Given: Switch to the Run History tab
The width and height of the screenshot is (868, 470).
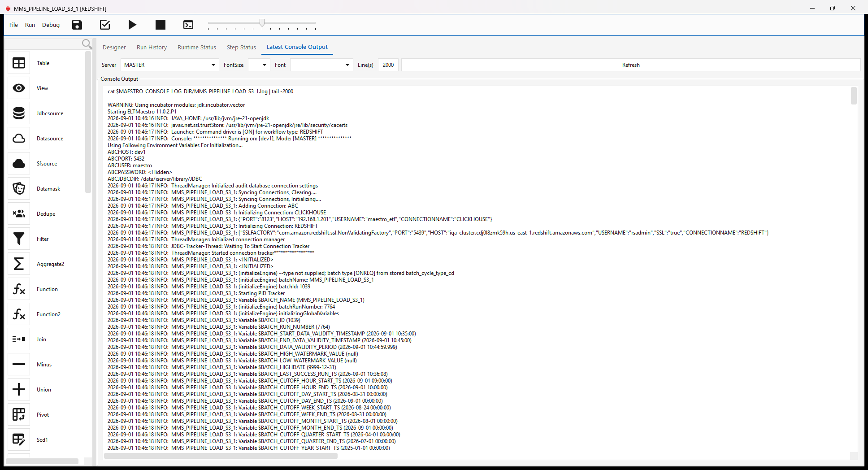Looking at the screenshot, I should pos(152,48).
